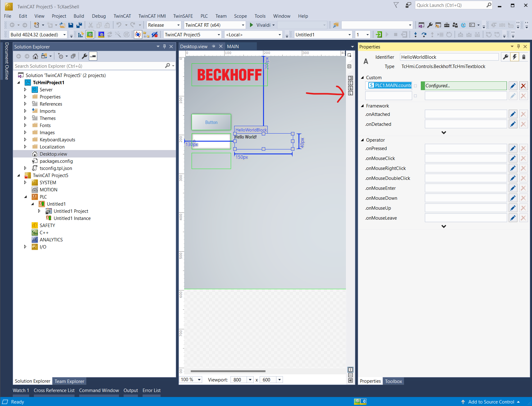This screenshot has height=406, width=532.
Task: Edit the PLC1.MAIN.counter custom event with the pencil
Action: (x=513, y=86)
